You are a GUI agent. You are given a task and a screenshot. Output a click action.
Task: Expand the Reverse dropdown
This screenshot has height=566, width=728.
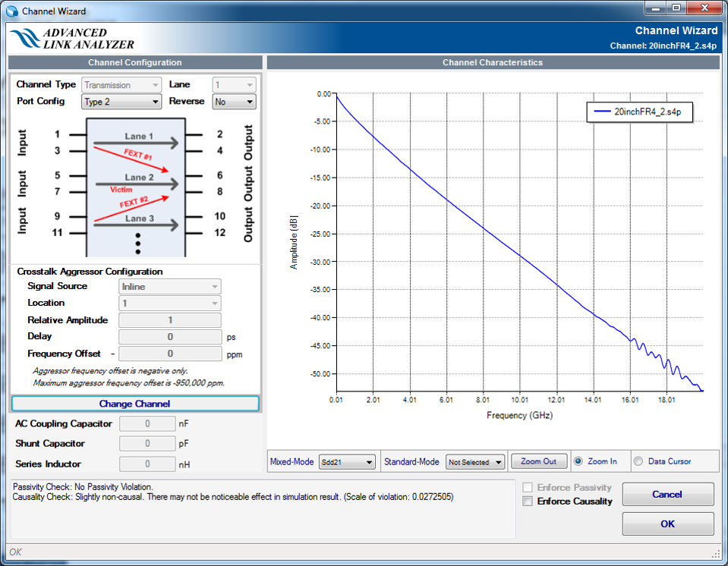234,102
